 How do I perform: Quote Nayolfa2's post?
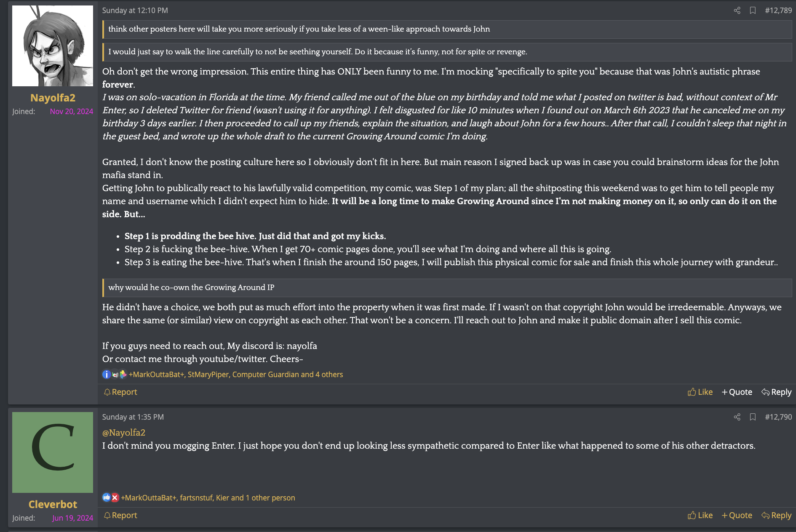pos(737,392)
